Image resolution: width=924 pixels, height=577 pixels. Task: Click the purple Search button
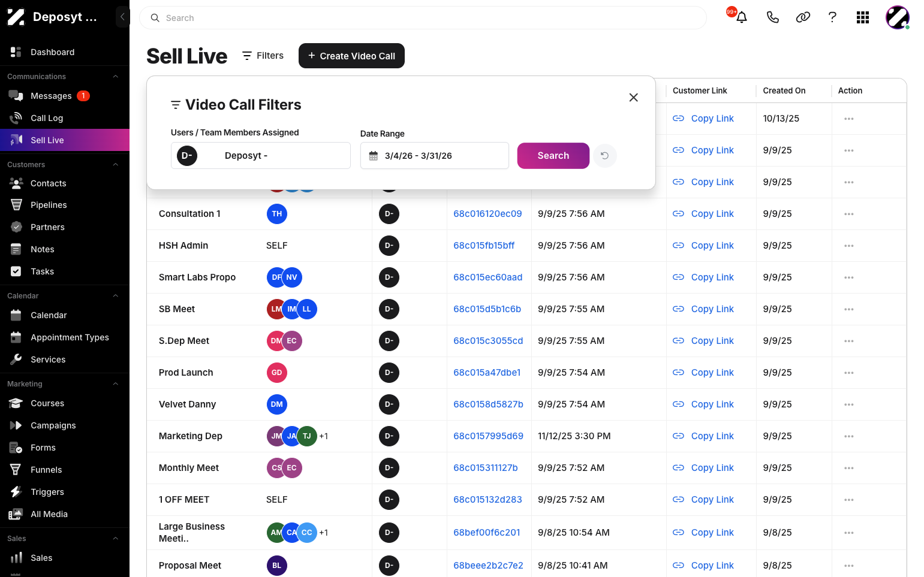pyautogui.click(x=553, y=156)
